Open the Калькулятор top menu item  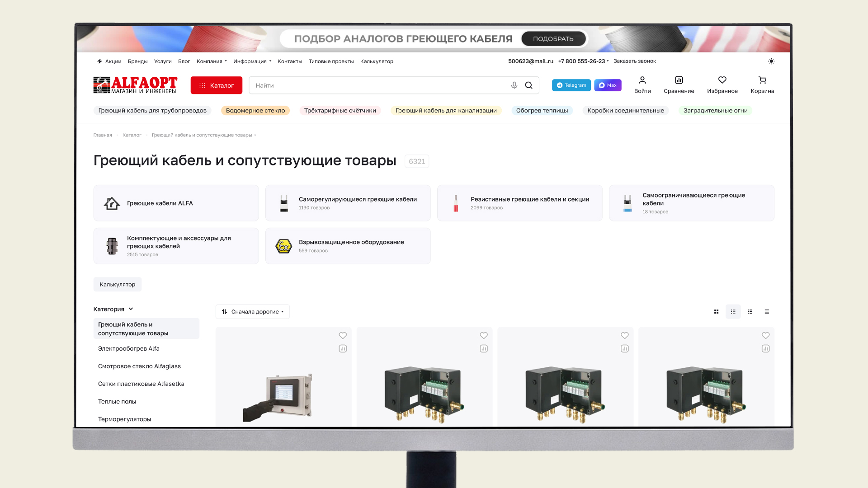[377, 61]
